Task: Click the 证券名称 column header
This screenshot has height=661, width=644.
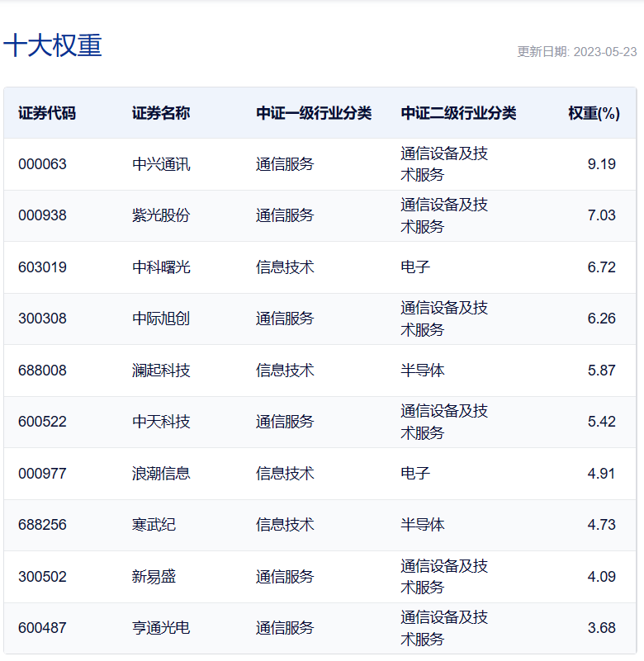Action: [x=161, y=113]
